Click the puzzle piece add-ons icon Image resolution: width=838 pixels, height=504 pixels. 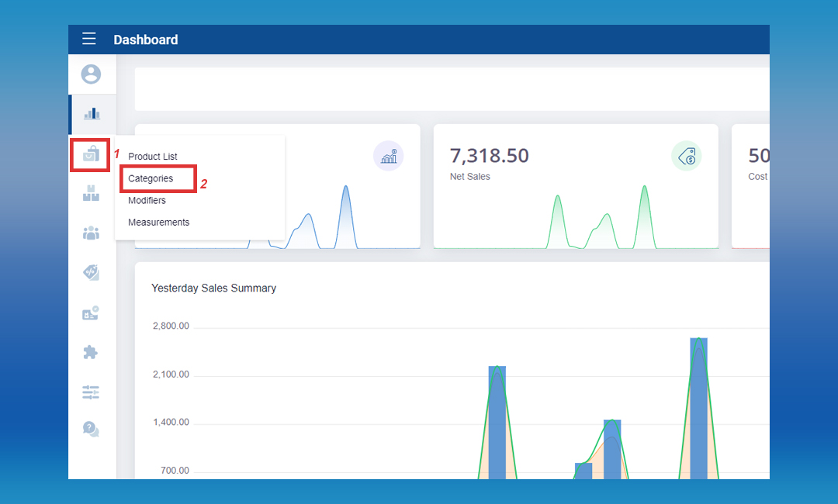point(91,353)
